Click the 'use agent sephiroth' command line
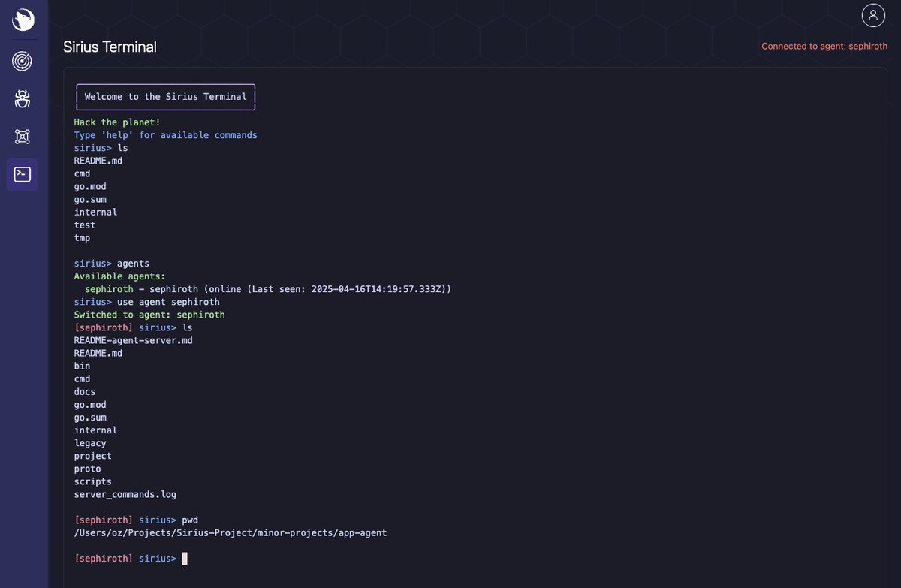This screenshot has width=901, height=588. coord(147,302)
